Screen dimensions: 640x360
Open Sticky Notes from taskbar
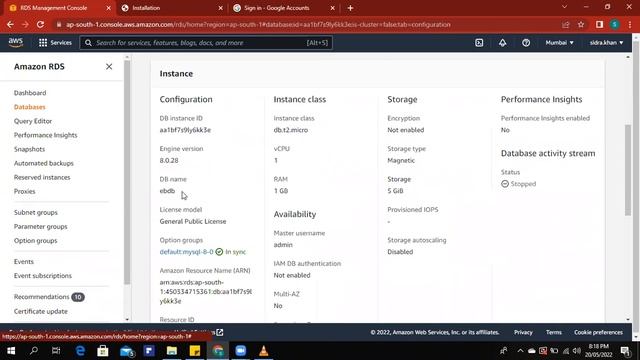pos(195,351)
